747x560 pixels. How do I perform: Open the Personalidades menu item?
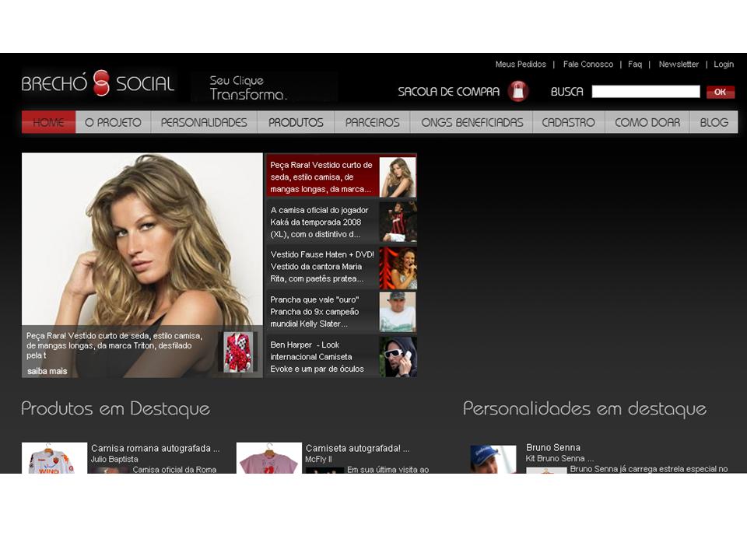click(x=204, y=122)
